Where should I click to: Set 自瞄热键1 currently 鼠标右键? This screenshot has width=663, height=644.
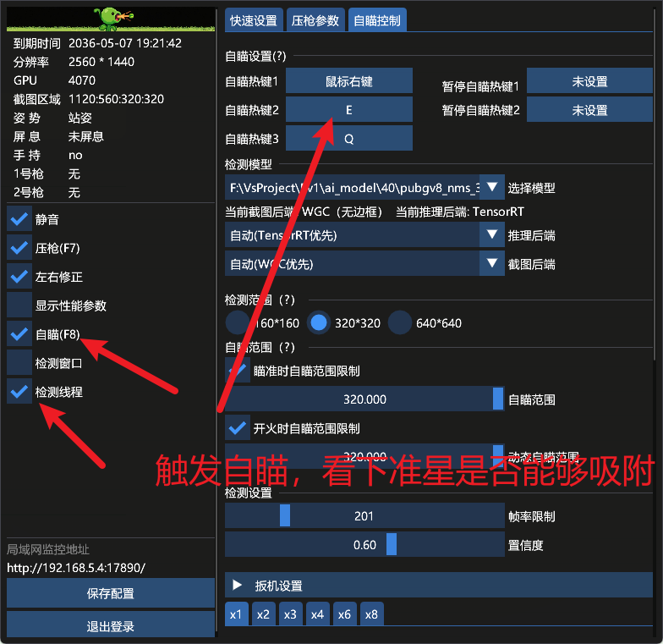coord(348,80)
